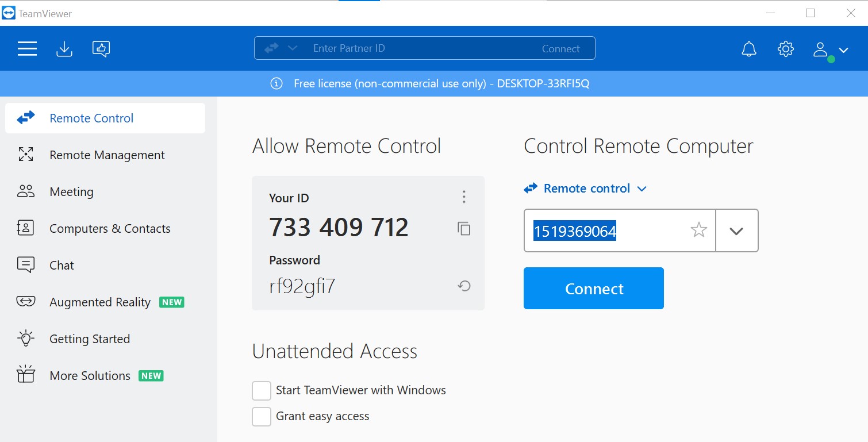The image size is (868, 442).
Task: Open the feedback thumbs-up icon
Action: (101, 49)
